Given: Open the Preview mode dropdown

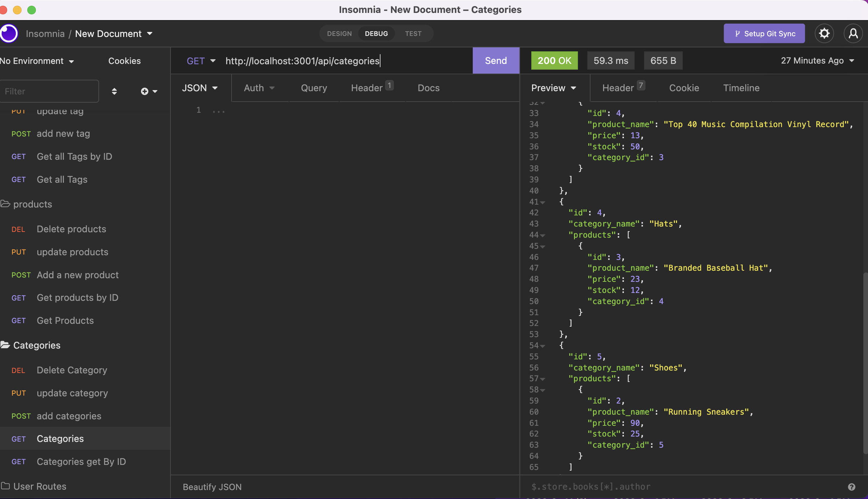Looking at the screenshot, I should [554, 88].
